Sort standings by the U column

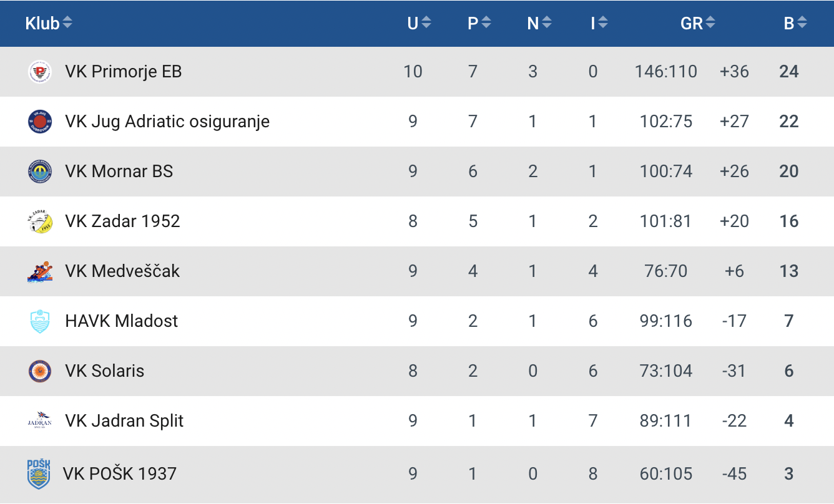coord(419,23)
